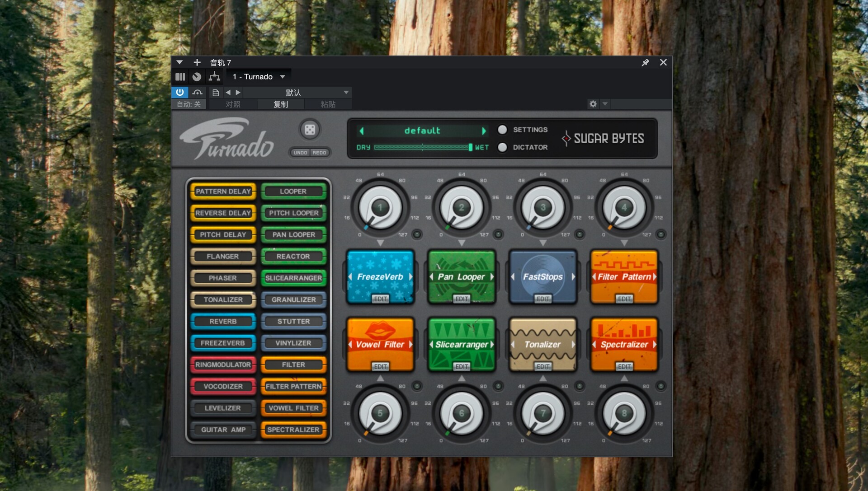Click the 复制 copy tab
This screenshot has width=868, height=491.
click(281, 104)
